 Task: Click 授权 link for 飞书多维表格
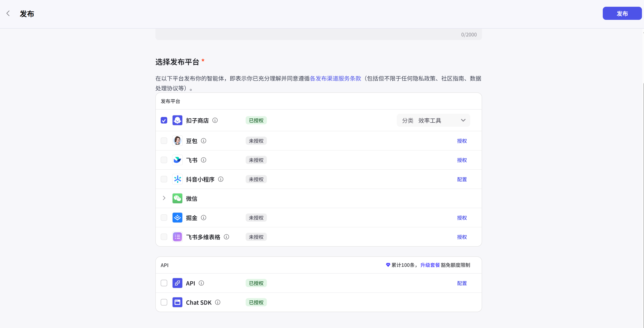(462, 237)
